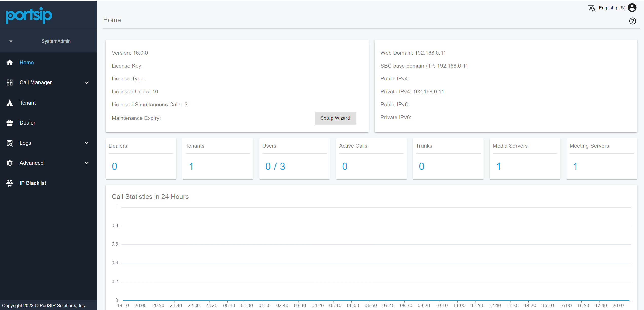Image resolution: width=644 pixels, height=310 pixels.
Task: Open the user account avatar icon
Action: coord(632,8)
